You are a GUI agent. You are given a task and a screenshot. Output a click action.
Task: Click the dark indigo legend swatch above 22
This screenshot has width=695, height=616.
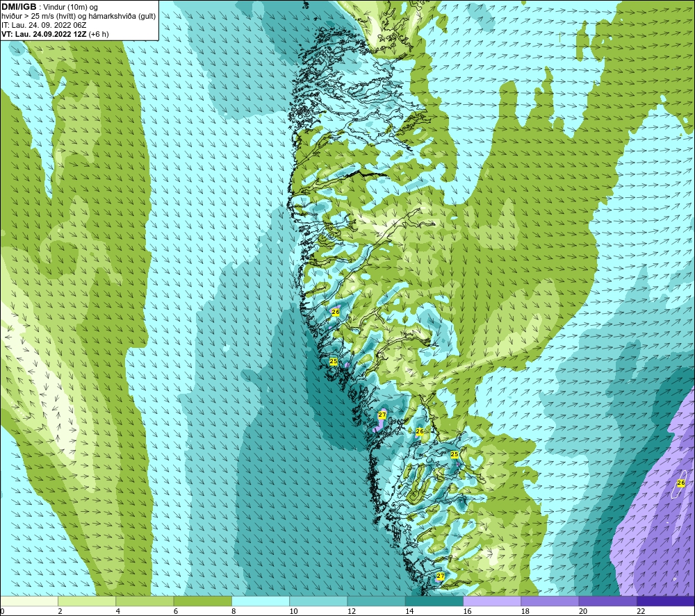tap(666, 601)
